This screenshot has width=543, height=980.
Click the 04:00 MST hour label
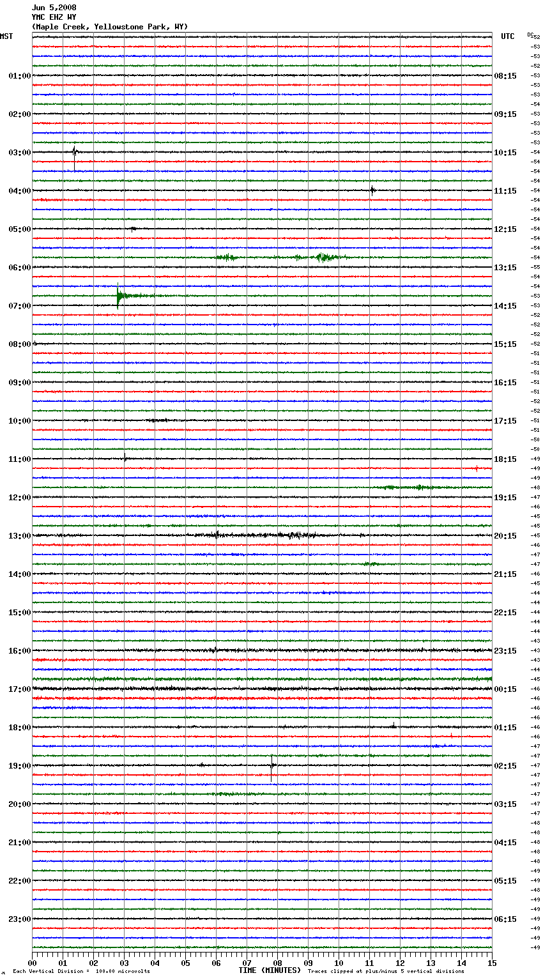(x=20, y=191)
